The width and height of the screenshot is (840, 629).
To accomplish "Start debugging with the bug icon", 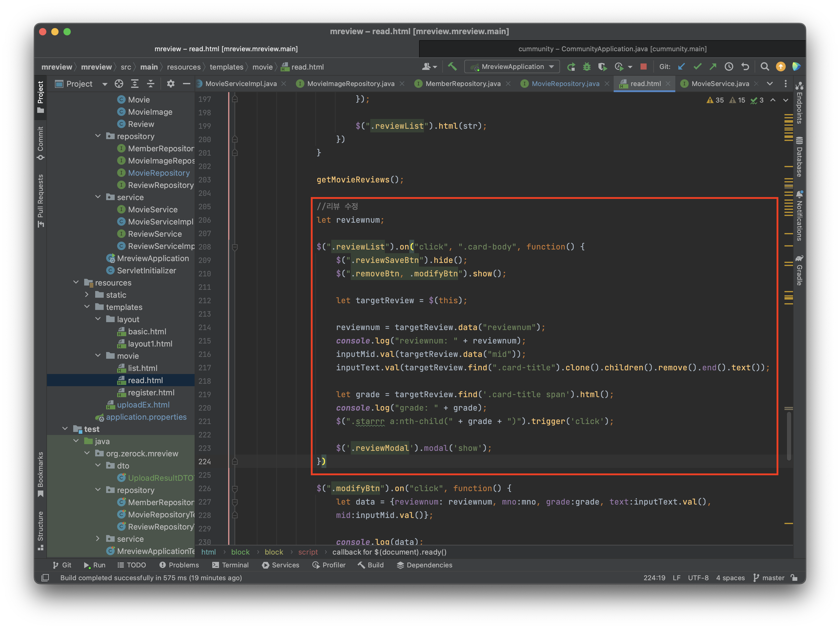I will [587, 67].
